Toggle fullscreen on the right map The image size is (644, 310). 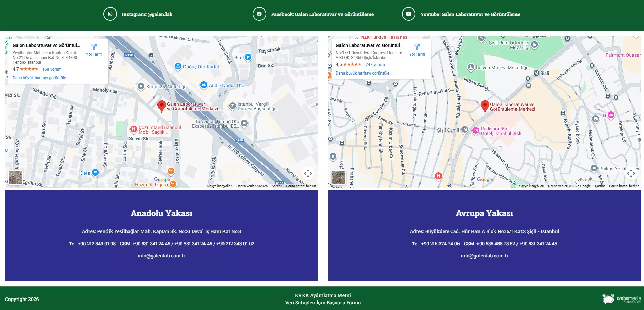[x=631, y=173]
